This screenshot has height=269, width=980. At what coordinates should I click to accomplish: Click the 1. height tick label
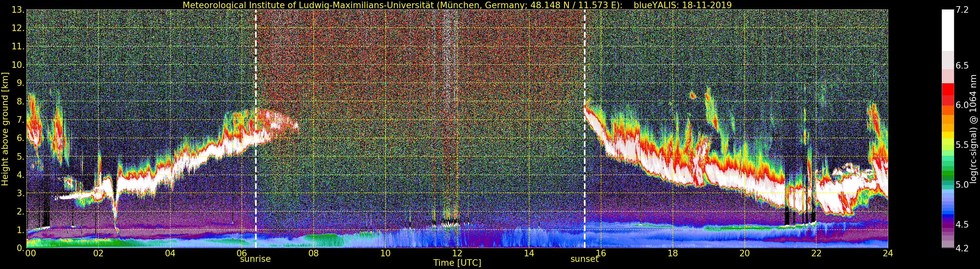(21, 229)
